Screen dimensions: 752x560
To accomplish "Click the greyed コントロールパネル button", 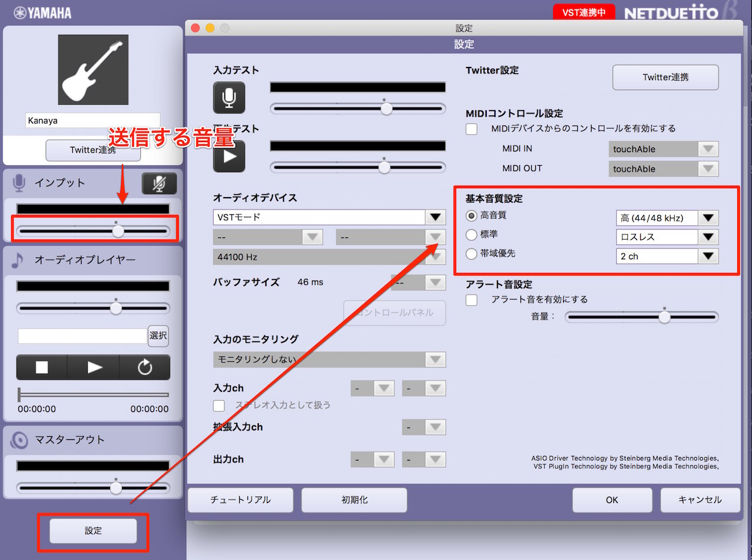I will click(x=395, y=313).
